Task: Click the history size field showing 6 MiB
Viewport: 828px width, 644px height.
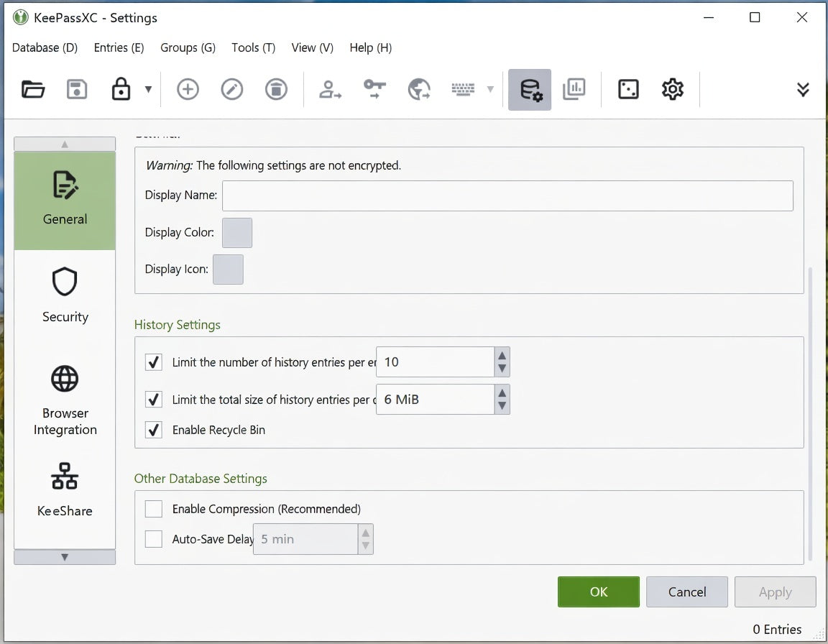Action: 435,400
